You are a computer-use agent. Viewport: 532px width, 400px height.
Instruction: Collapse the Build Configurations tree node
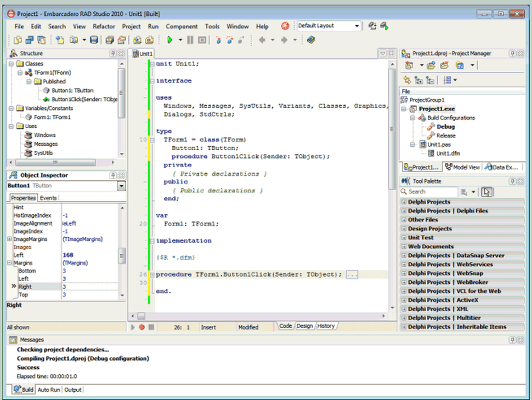[x=414, y=118]
